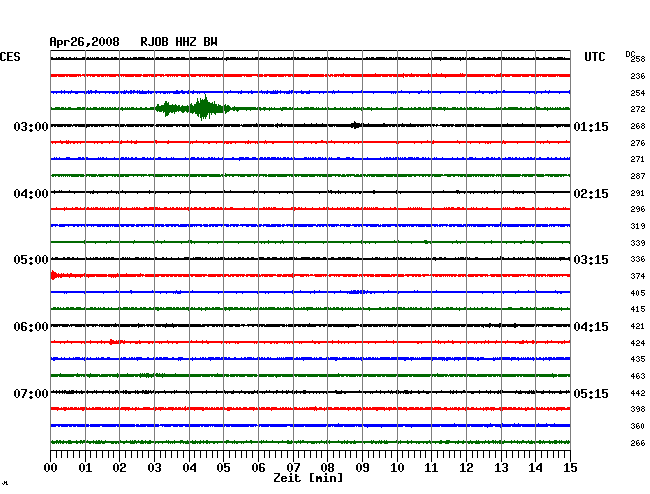Click the UTC time zone header
The image size is (650, 494).
click(x=594, y=57)
